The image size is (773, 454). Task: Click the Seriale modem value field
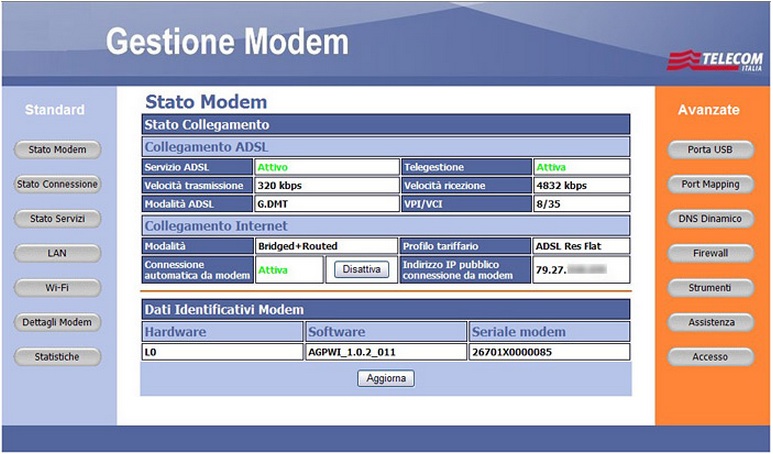[549, 352]
